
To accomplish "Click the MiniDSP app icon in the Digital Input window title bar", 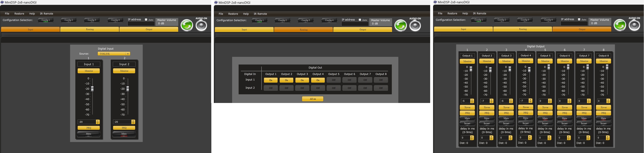I will point(2,2).
